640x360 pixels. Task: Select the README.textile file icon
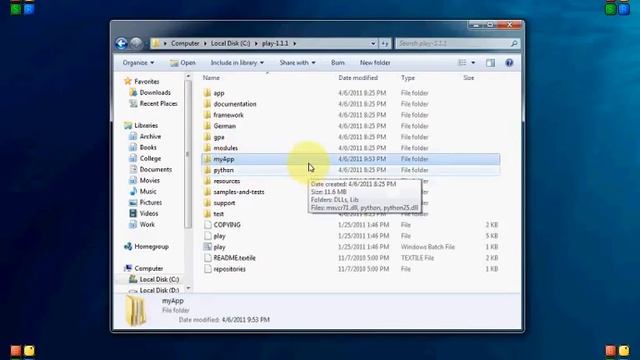tap(208, 258)
